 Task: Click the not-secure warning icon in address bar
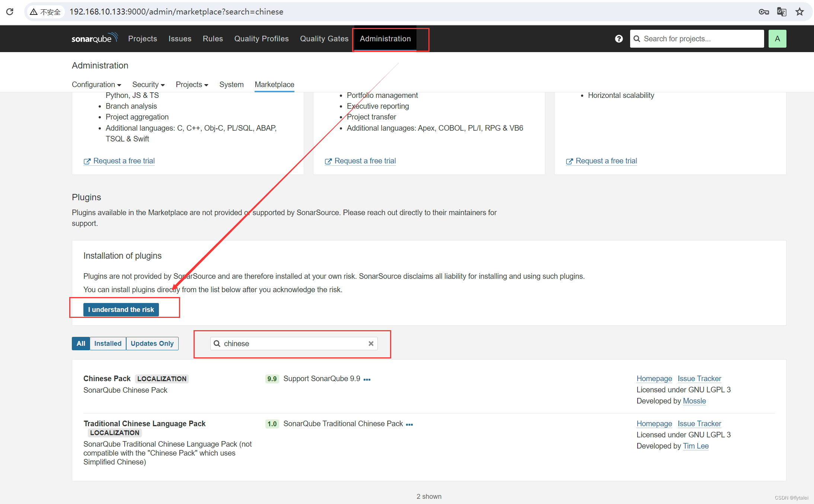[x=33, y=12]
